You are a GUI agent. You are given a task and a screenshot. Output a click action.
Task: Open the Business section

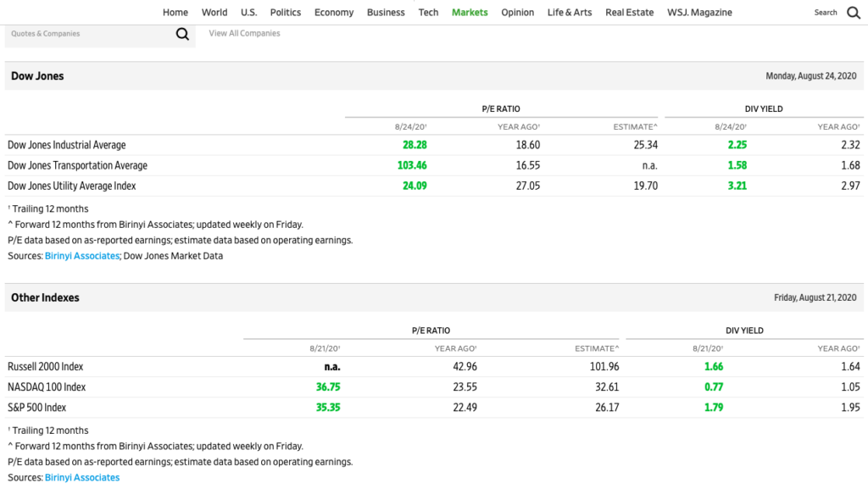coord(386,12)
